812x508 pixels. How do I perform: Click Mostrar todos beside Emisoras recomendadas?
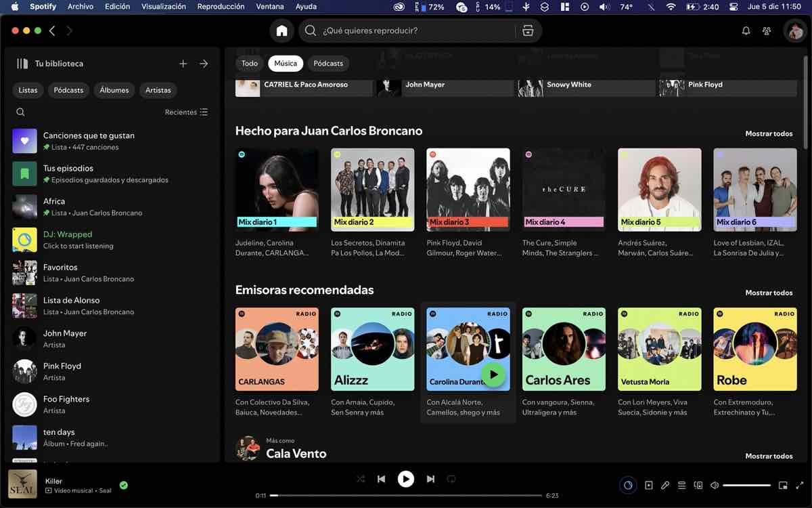click(x=769, y=293)
